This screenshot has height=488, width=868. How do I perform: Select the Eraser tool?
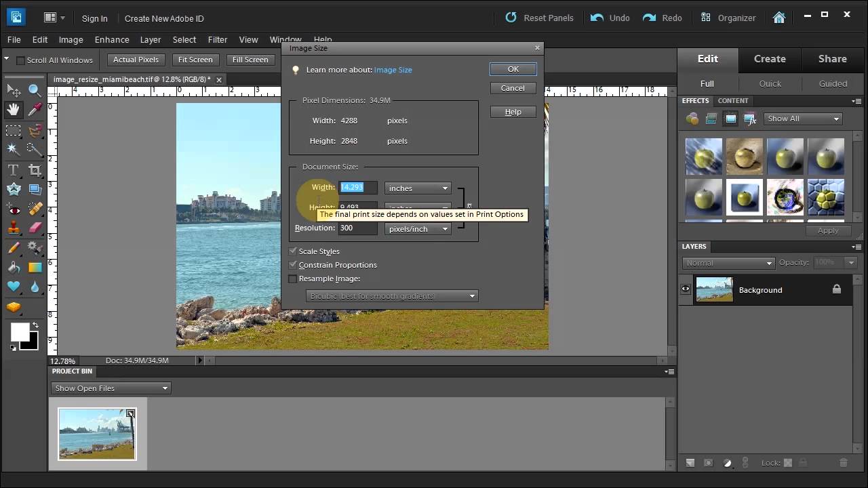(x=35, y=228)
